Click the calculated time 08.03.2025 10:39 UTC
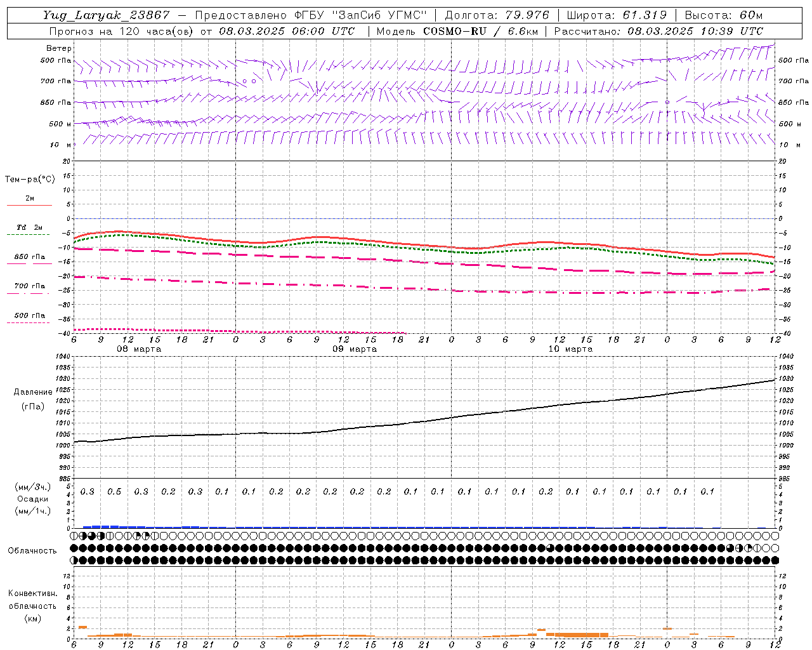This screenshot has height=650, width=812. 695,31
